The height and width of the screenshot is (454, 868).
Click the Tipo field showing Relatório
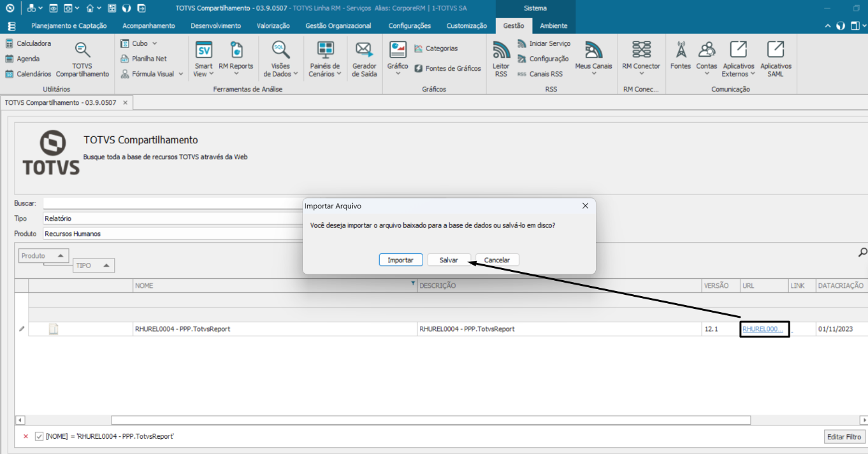[172, 218]
